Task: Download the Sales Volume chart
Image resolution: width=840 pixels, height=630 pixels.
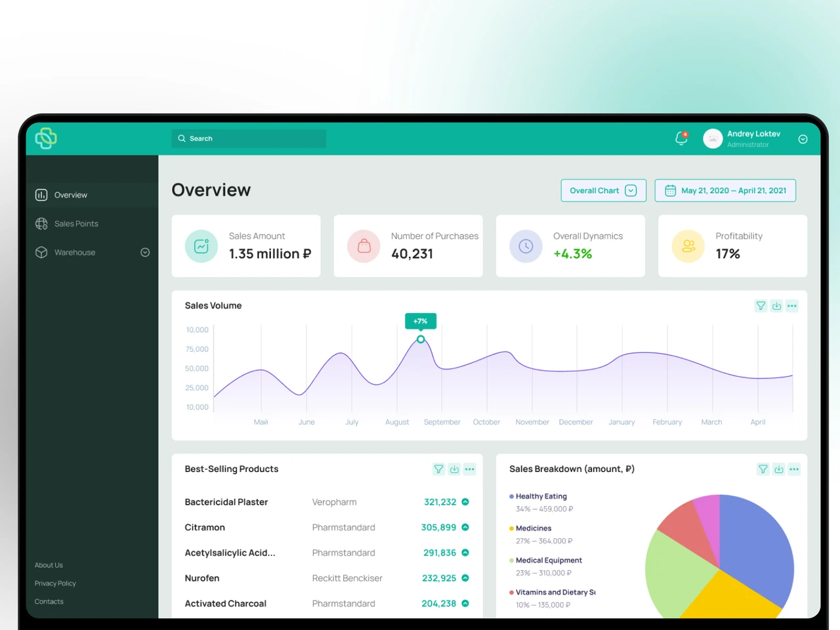Action: (x=776, y=306)
